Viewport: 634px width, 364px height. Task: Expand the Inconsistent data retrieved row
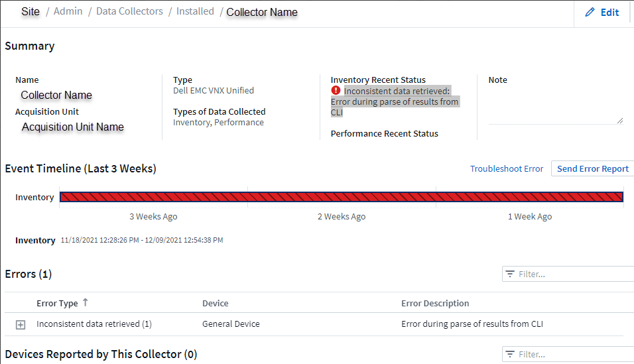(21, 324)
